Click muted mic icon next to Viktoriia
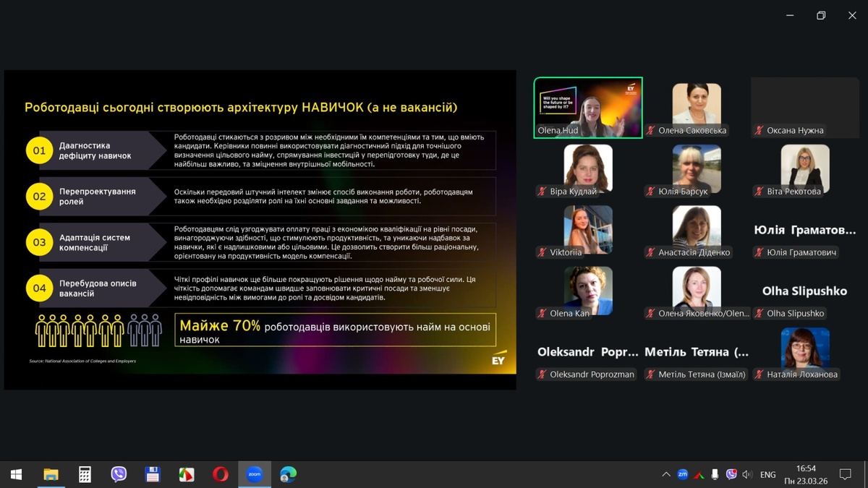The height and width of the screenshot is (488, 868). [542, 252]
